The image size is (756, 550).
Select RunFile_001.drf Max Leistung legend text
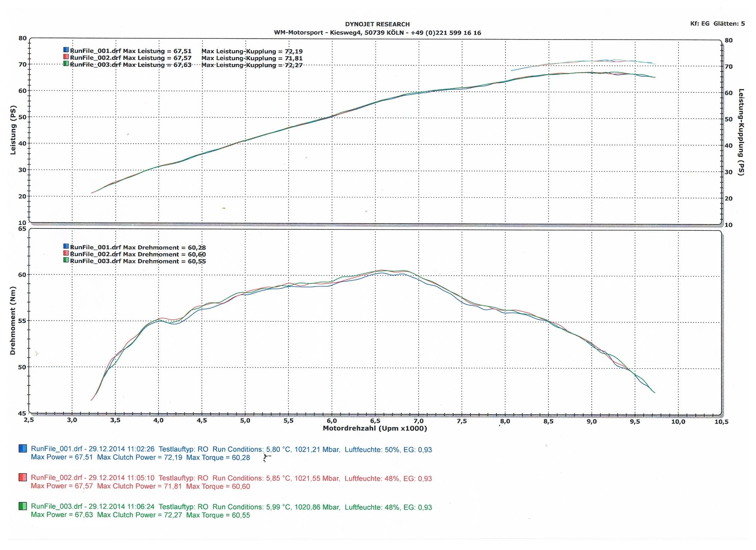click(131, 51)
